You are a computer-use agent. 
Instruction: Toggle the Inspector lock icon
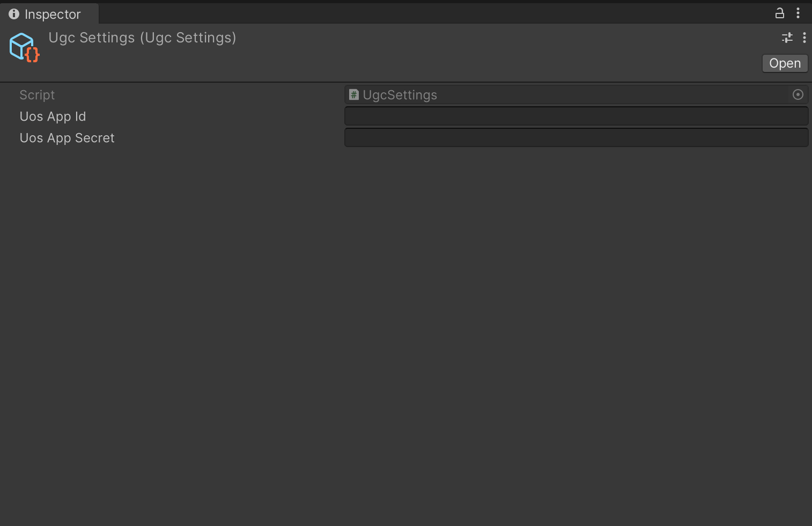coord(780,13)
